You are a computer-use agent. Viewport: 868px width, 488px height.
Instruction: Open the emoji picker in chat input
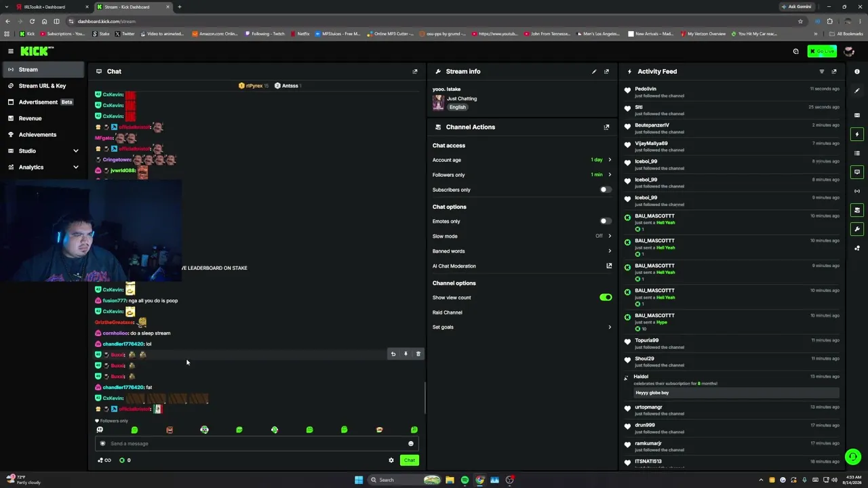(x=410, y=443)
